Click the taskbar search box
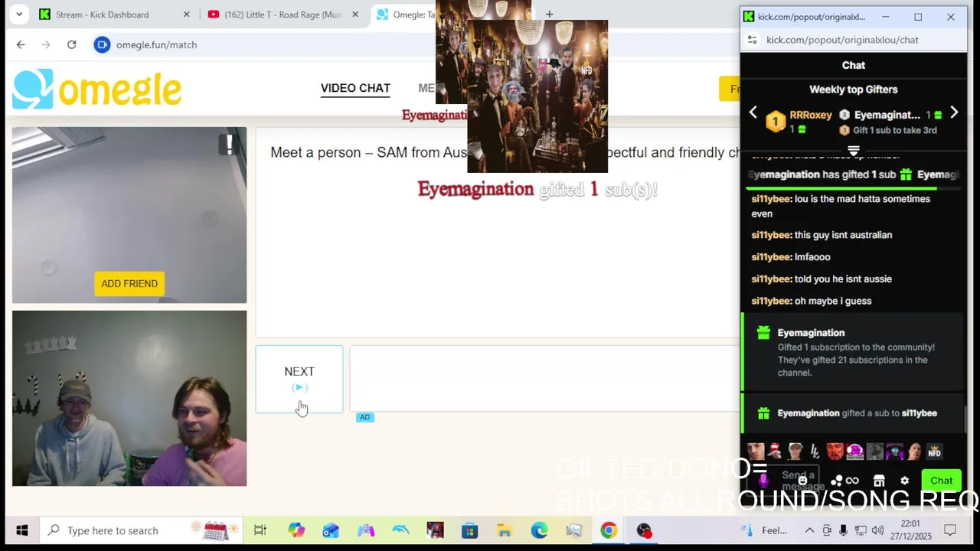Screen dimensions: 980x551 point(142,530)
